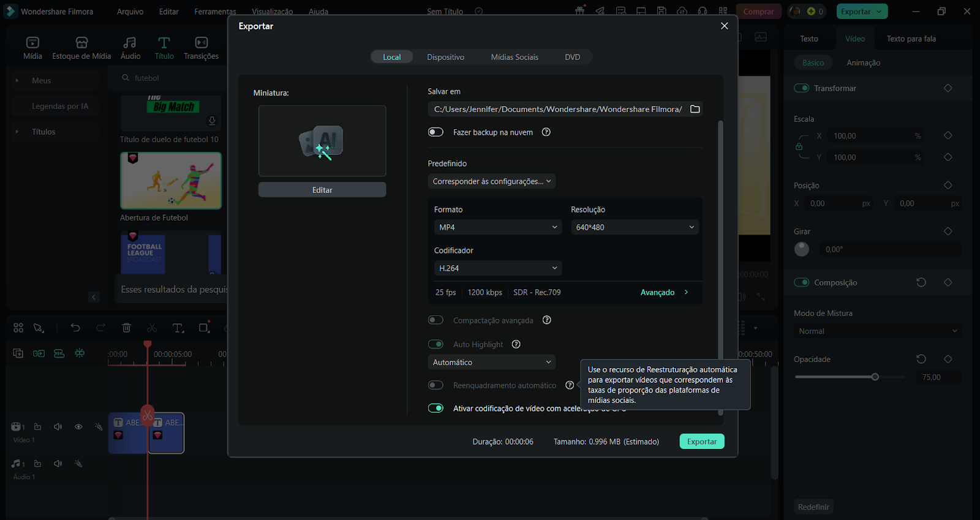Open the Resolução 640*480 dropdown
This screenshot has width=980, height=520.
click(x=635, y=227)
